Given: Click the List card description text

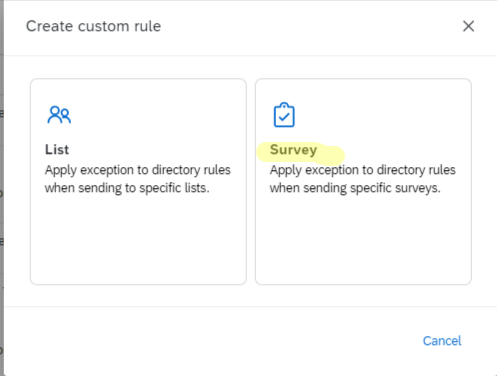Looking at the screenshot, I should click(138, 179).
